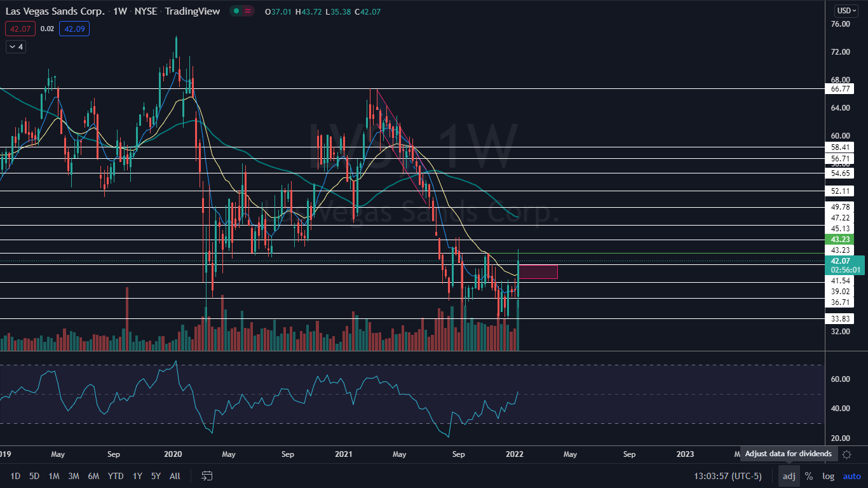
Task: Toggle adj dividend adjustment
Action: 789,476
